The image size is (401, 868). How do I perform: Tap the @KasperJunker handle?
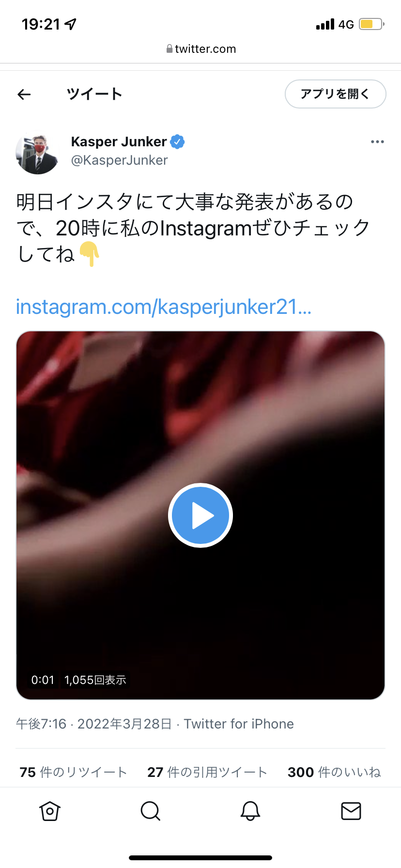point(120,160)
